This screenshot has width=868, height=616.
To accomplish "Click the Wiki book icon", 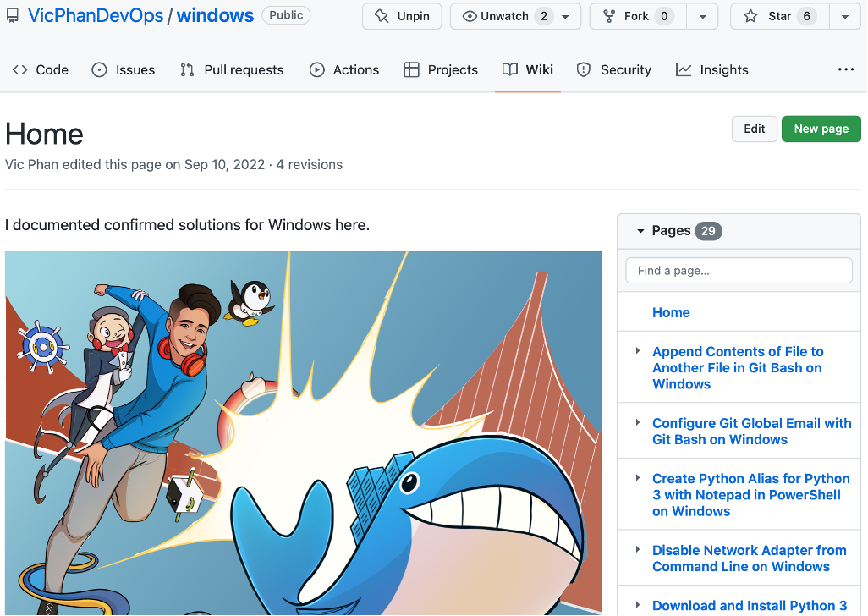I will (510, 69).
